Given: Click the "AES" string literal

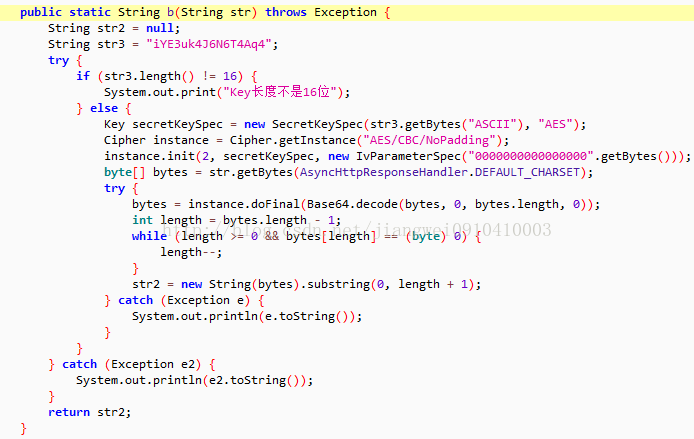Looking at the screenshot, I should coord(555,124).
